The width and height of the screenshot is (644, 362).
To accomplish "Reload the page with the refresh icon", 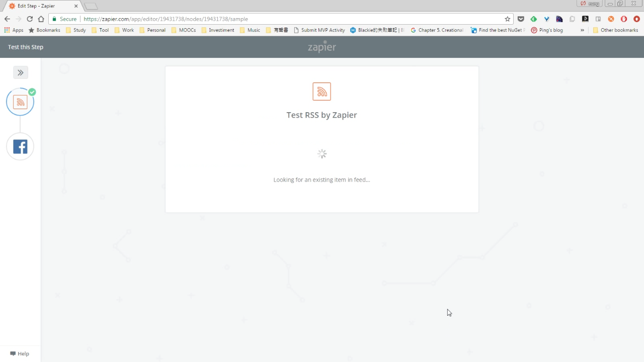I will (x=30, y=19).
